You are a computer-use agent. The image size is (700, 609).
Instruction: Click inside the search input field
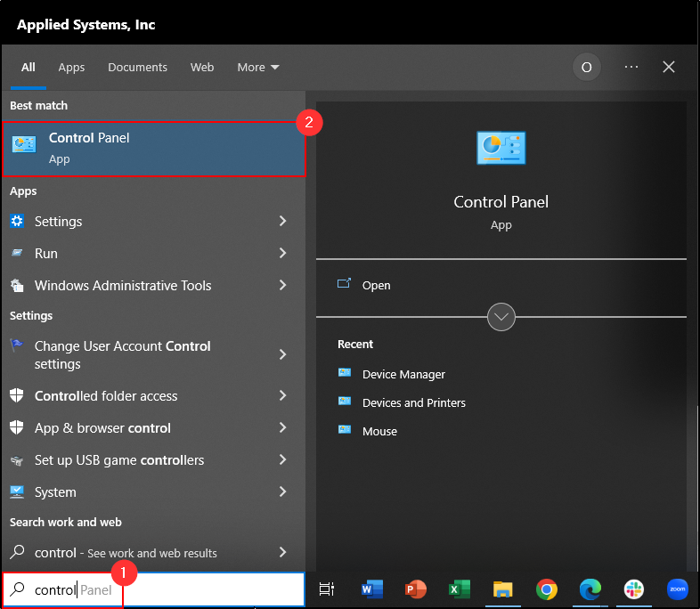point(154,589)
